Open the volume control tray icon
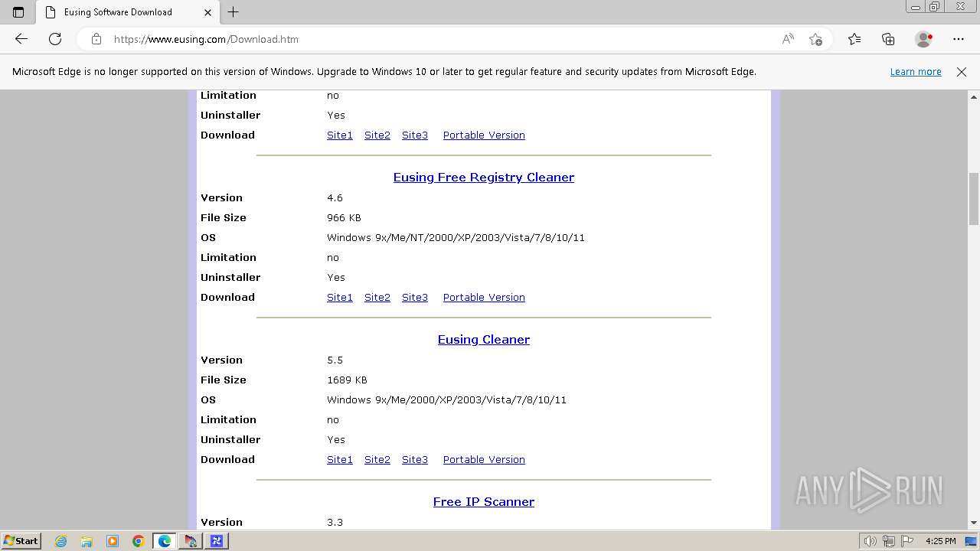Viewport: 980px width, 551px height. pyautogui.click(x=870, y=541)
